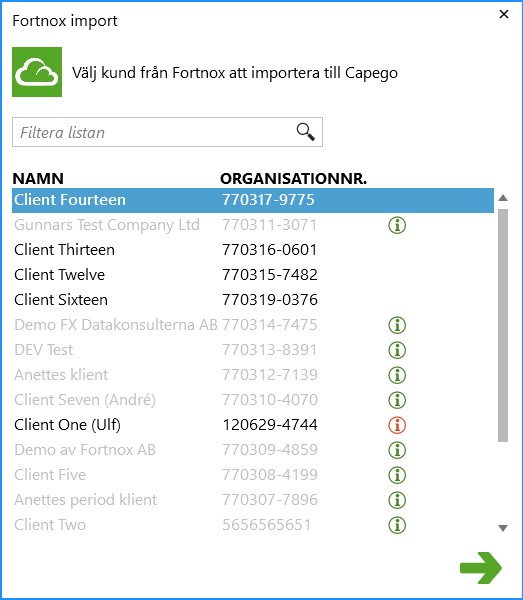
Task: Select DEV Test row
Action: (x=253, y=350)
